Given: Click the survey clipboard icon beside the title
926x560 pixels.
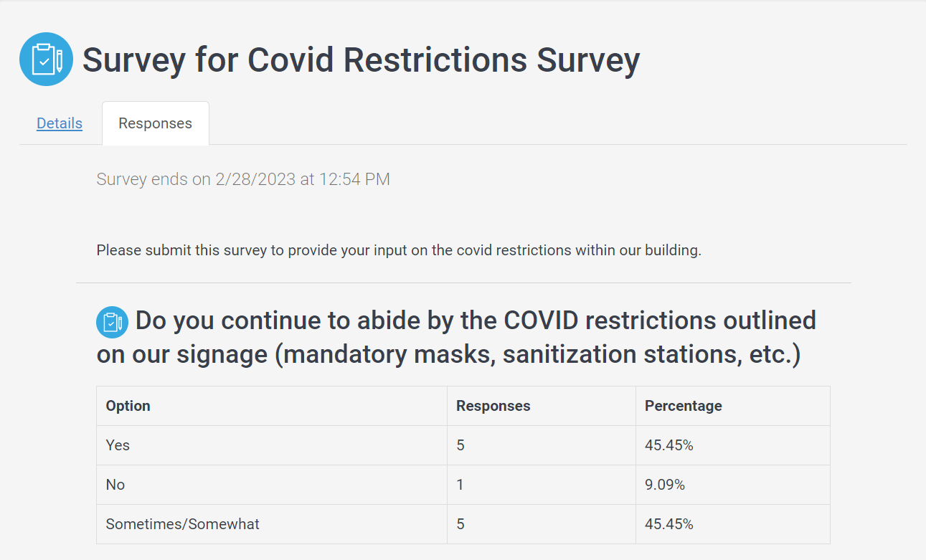Looking at the screenshot, I should coord(46,60).
